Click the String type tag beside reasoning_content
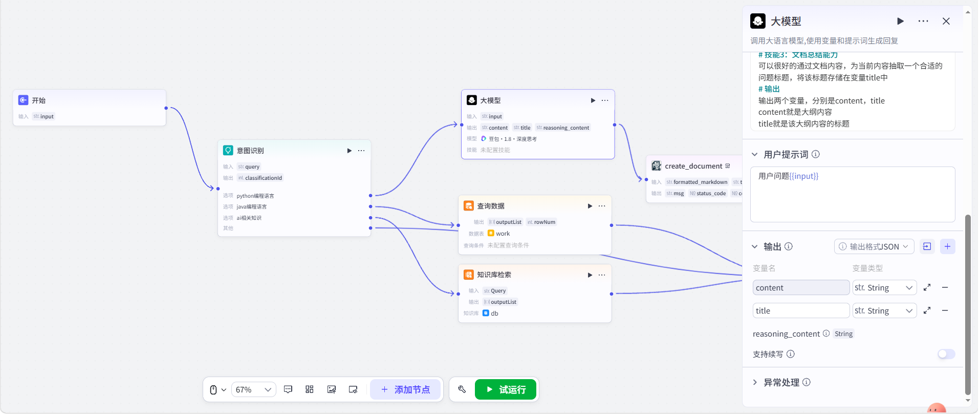The image size is (980, 415). [x=844, y=334]
